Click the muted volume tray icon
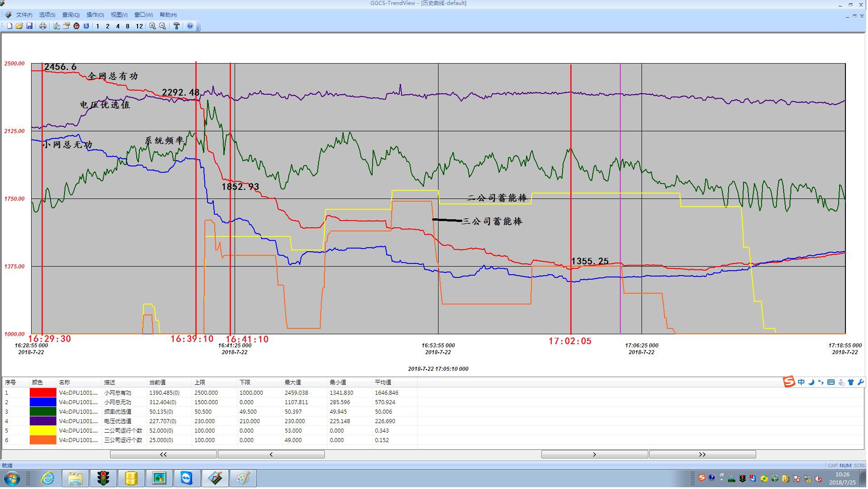Screen dimensions: 868x489 818,479
